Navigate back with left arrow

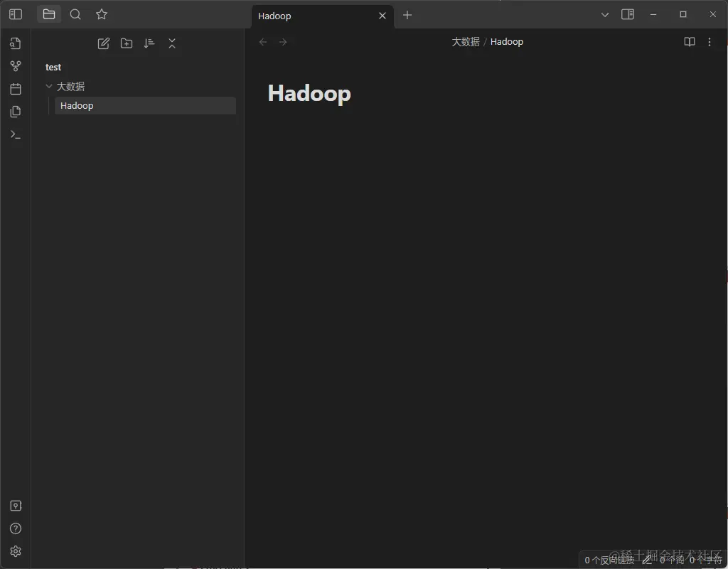[263, 42]
